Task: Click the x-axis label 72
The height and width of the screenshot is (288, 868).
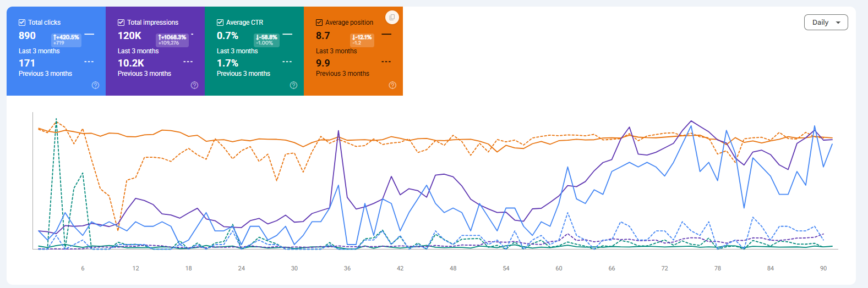Action: 665,268
